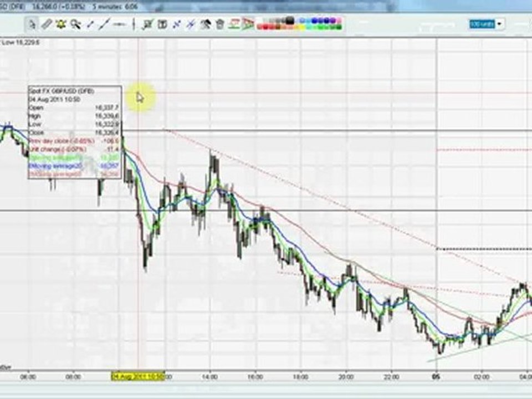Click the 16:00 time axis label
The image size is (532, 399).
click(255, 377)
